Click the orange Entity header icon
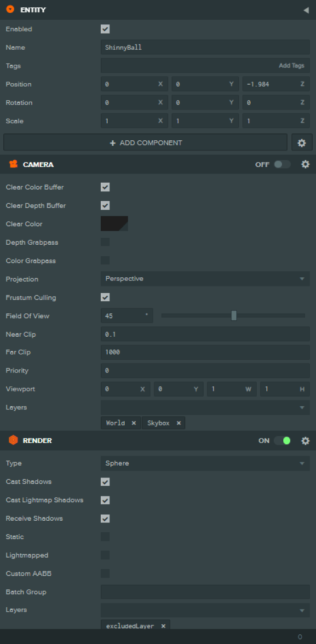Viewport: 316px width, 644px height. coord(10,10)
